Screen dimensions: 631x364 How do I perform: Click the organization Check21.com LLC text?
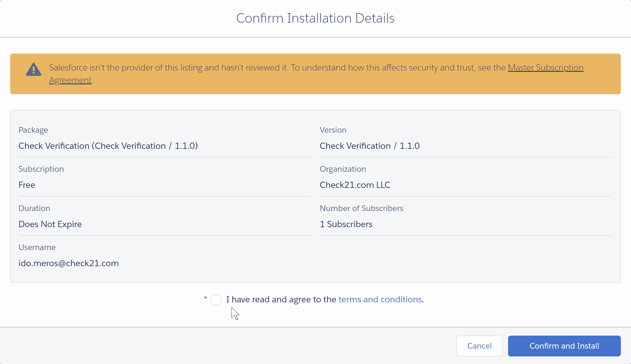355,185
